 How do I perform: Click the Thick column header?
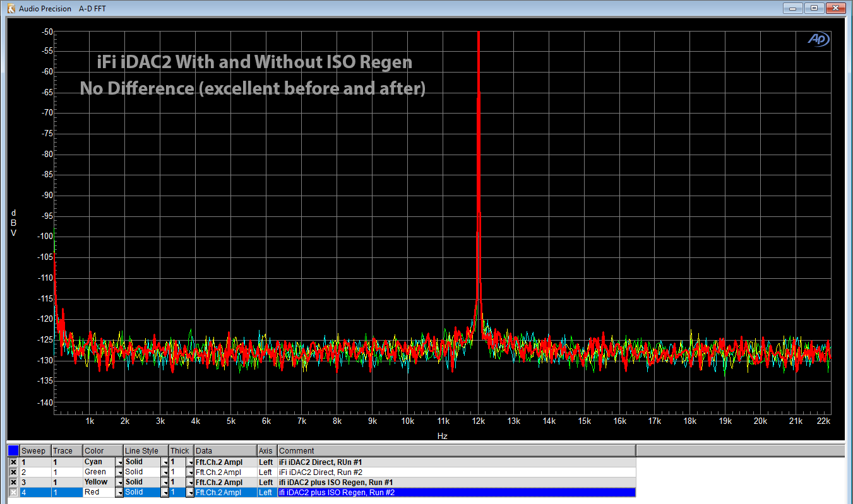[x=181, y=451]
